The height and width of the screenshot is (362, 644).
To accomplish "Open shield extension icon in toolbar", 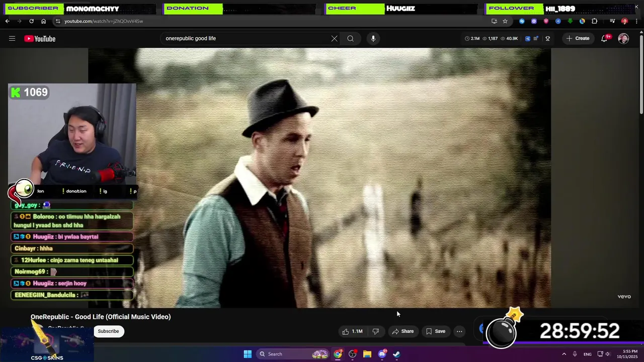I will pyautogui.click(x=546, y=21).
